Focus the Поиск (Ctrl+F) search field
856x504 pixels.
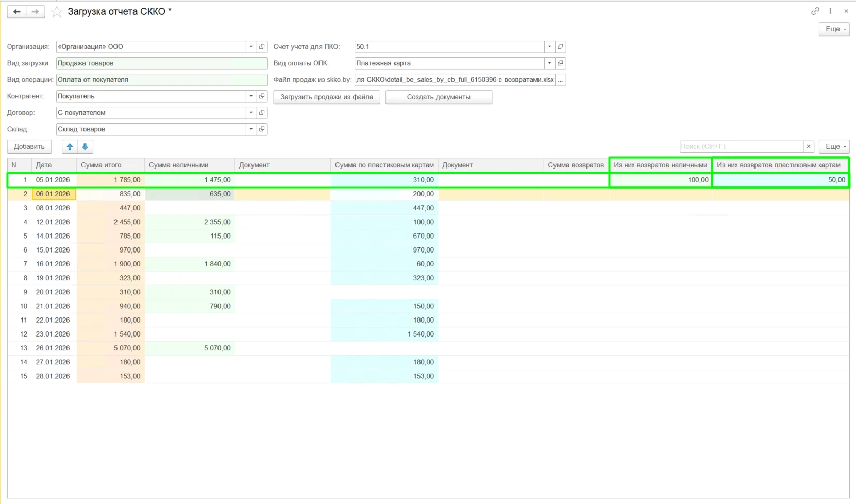click(x=741, y=147)
